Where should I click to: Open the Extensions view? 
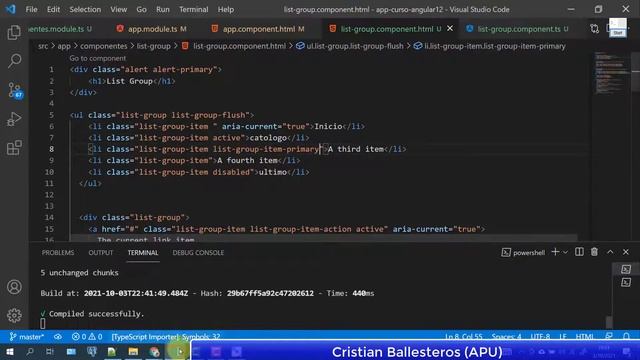click(x=14, y=148)
